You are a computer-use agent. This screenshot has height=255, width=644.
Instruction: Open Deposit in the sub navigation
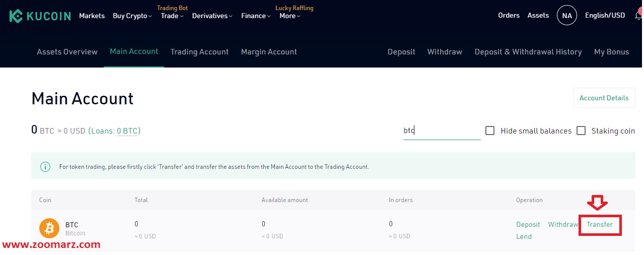[x=401, y=52]
